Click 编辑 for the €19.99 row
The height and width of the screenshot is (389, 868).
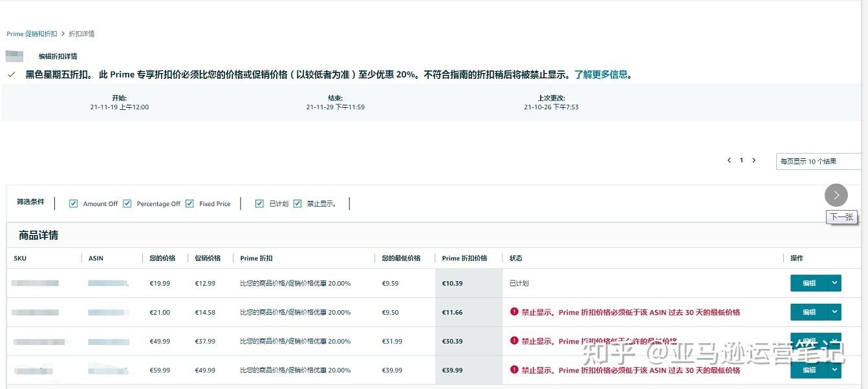point(809,283)
